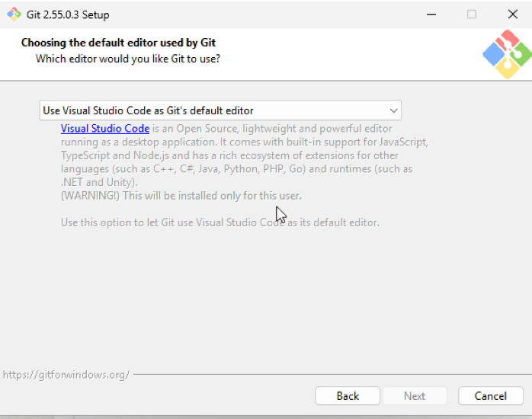The height and width of the screenshot is (419, 532).
Task: Click 'Use this option to let Git' text
Action: pyautogui.click(x=220, y=222)
